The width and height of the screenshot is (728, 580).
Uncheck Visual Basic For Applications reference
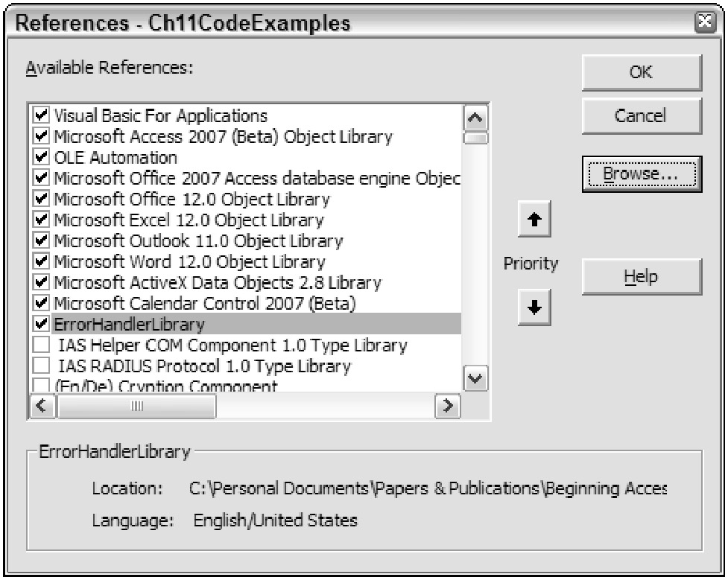(x=42, y=116)
